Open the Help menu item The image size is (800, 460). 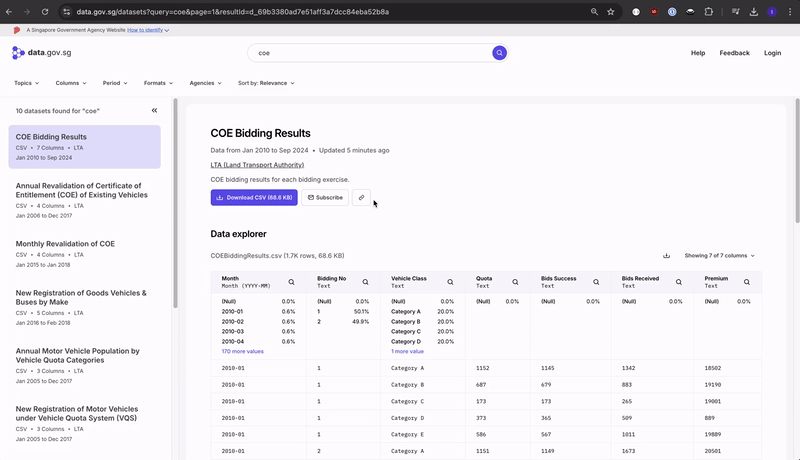point(697,53)
